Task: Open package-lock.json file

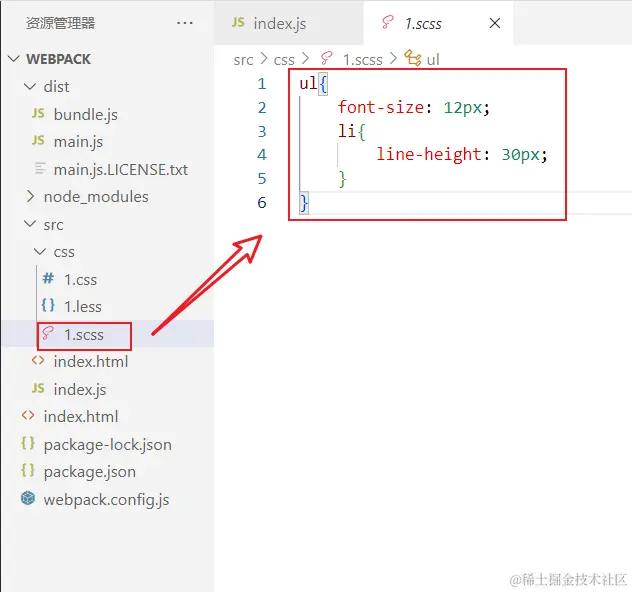Action: point(108,445)
